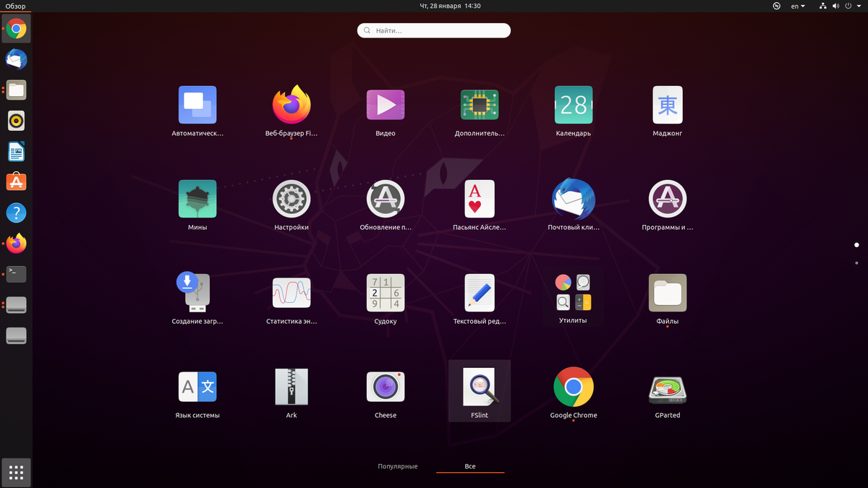Launch Software Updater app
This screenshot has width=868, height=488.
[x=386, y=199]
